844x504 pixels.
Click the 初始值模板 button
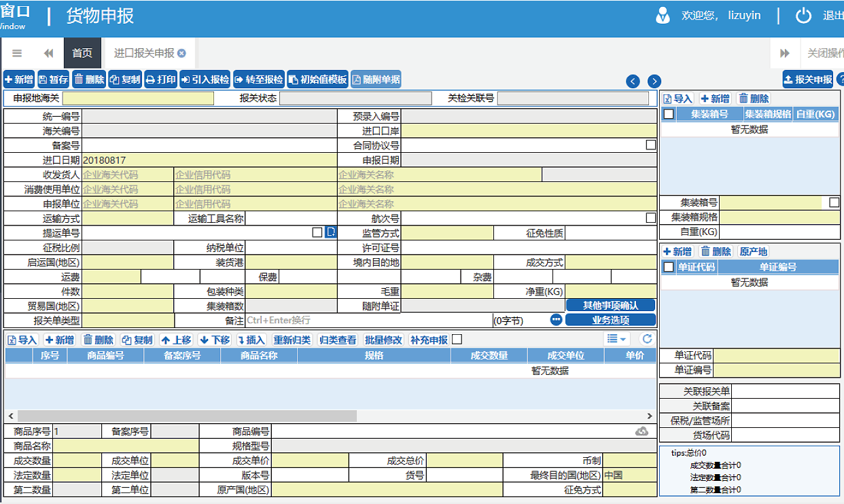click(318, 79)
